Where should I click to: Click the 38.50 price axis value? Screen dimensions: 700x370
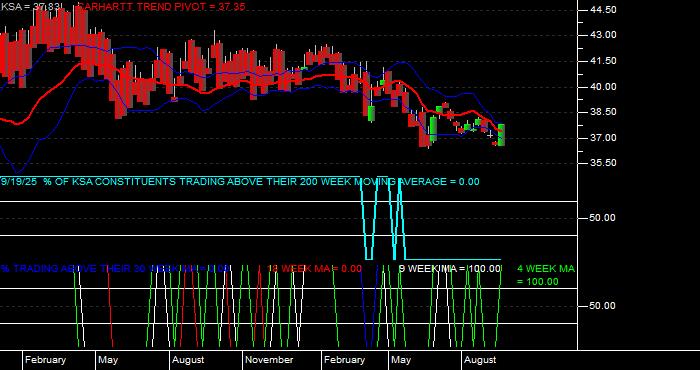[x=603, y=112]
